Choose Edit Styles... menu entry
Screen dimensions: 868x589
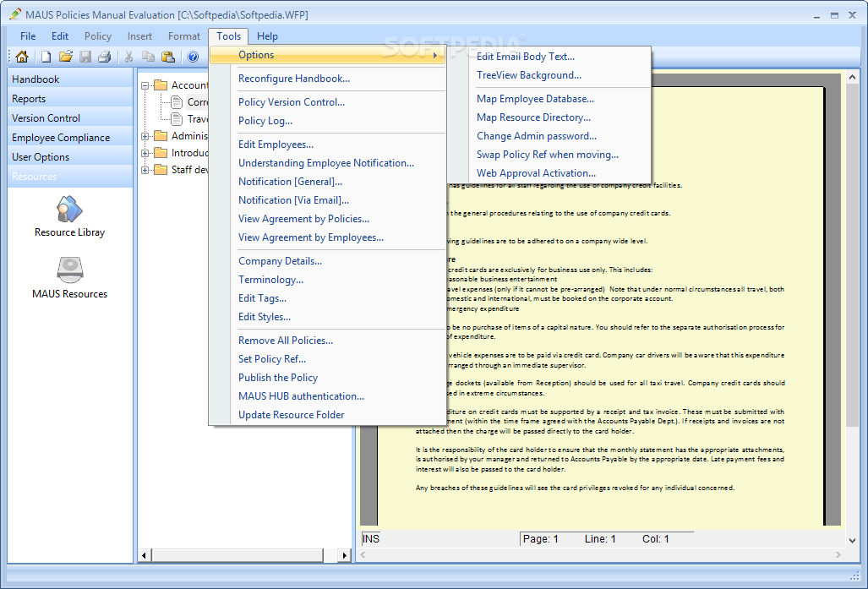tap(328, 317)
